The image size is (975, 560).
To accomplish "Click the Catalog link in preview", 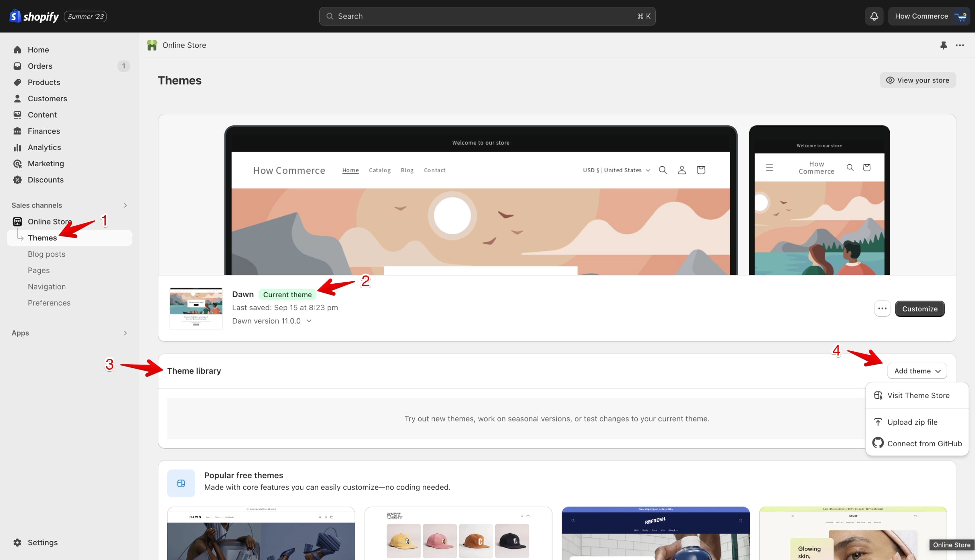I will tap(380, 170).
